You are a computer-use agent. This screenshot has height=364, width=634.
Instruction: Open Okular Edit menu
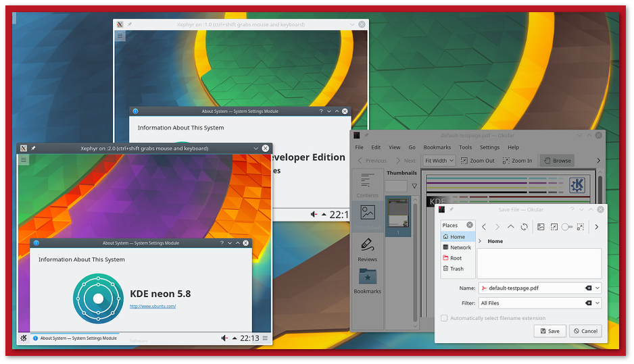pos(376,147)
